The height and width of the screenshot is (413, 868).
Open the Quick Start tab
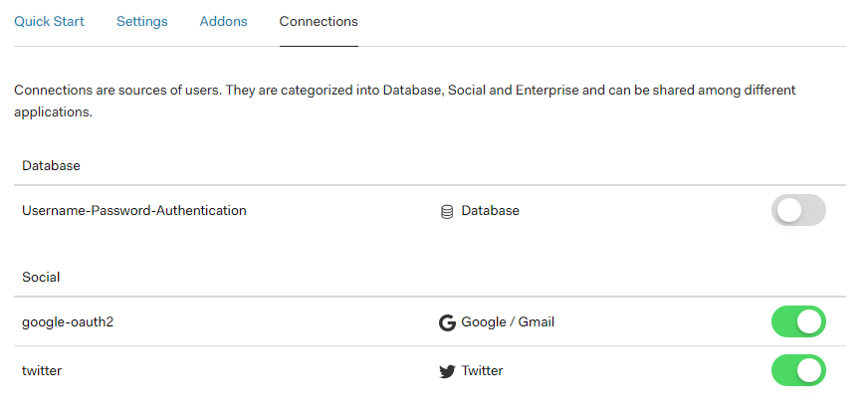click(x=49, y=21)
